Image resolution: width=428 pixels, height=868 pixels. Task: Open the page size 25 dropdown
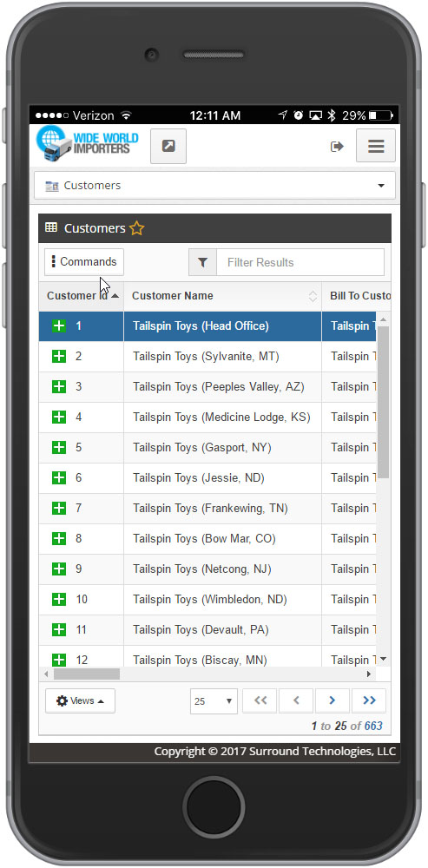214,701
